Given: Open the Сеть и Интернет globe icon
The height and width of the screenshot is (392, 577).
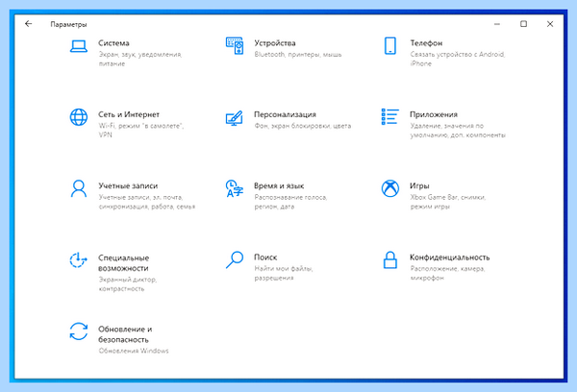Looking at the screenshot, I should pos(79,117).
